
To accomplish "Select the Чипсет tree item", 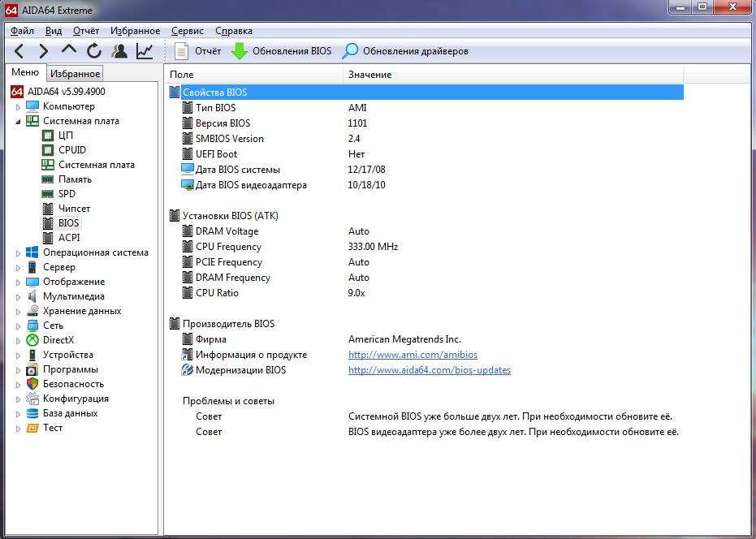I will 74,209.
